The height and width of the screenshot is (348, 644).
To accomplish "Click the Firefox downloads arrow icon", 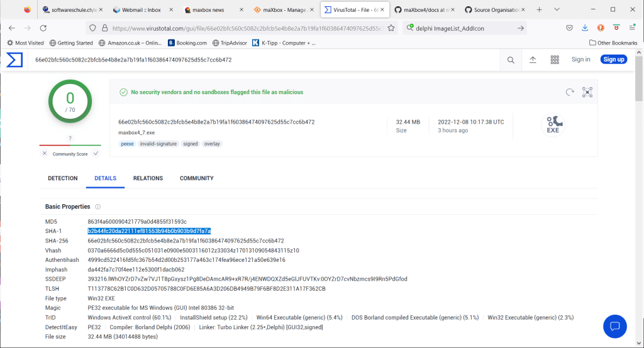I will point(584,28).
